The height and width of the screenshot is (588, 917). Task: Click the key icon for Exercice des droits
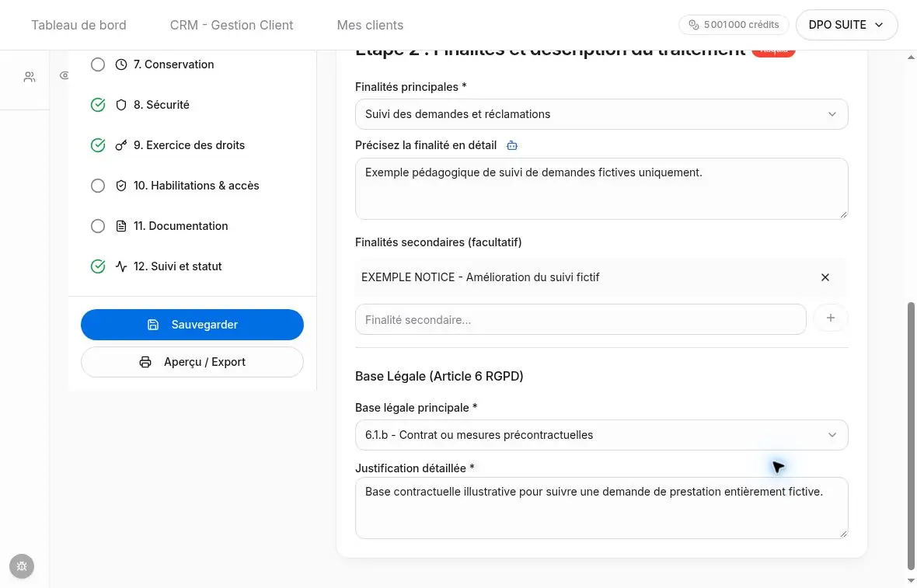121,145
